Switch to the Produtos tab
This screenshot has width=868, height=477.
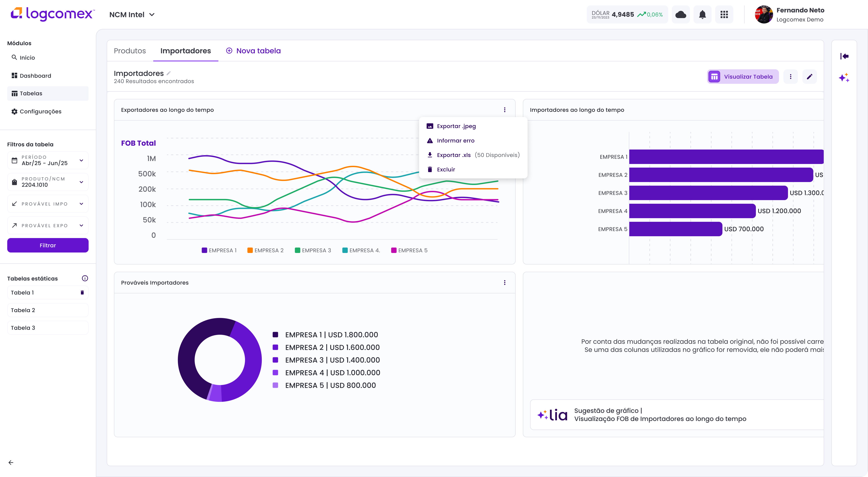pyautogui.click(x=130, y=51)
